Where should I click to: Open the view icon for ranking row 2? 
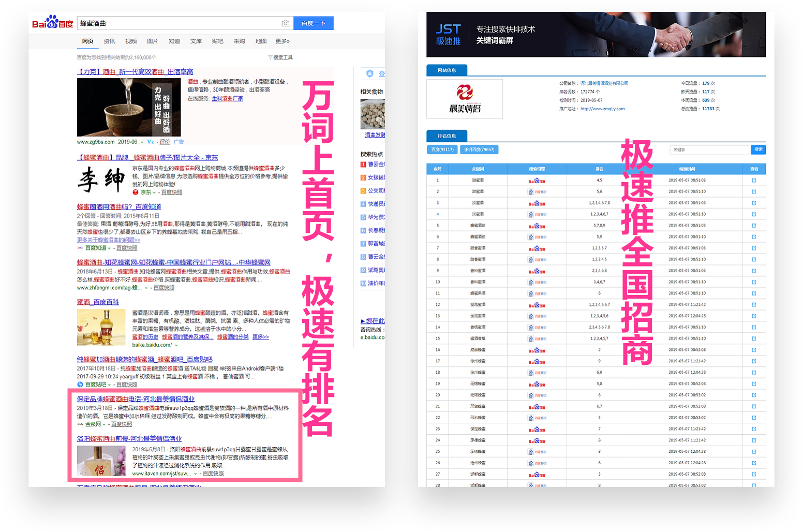(x=754, y=192)
